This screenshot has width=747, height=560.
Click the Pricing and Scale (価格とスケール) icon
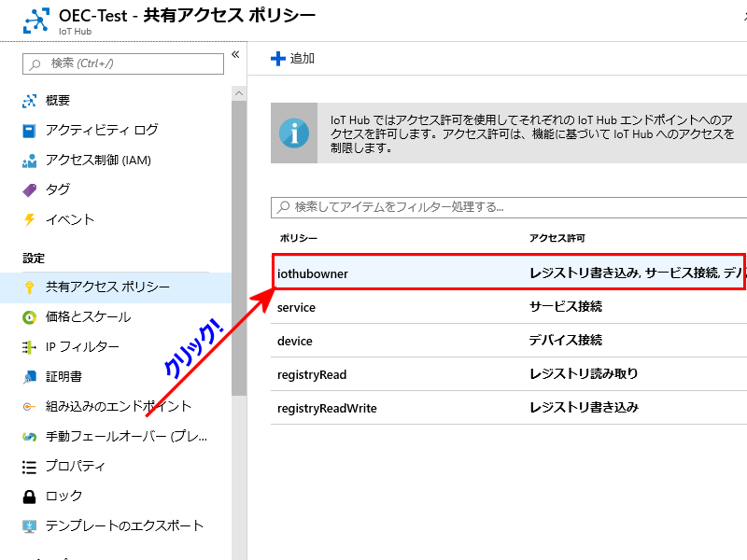29,317
